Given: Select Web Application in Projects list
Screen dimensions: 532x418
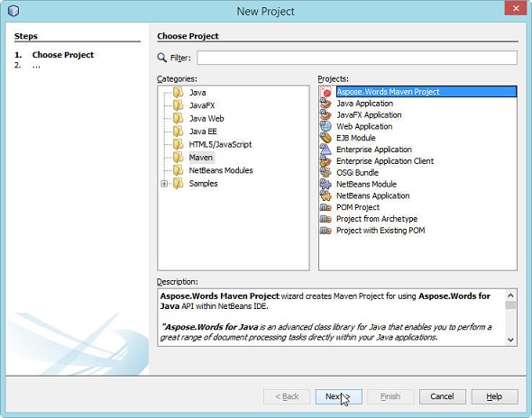Looking at the screenshot, I should point(364,126).
